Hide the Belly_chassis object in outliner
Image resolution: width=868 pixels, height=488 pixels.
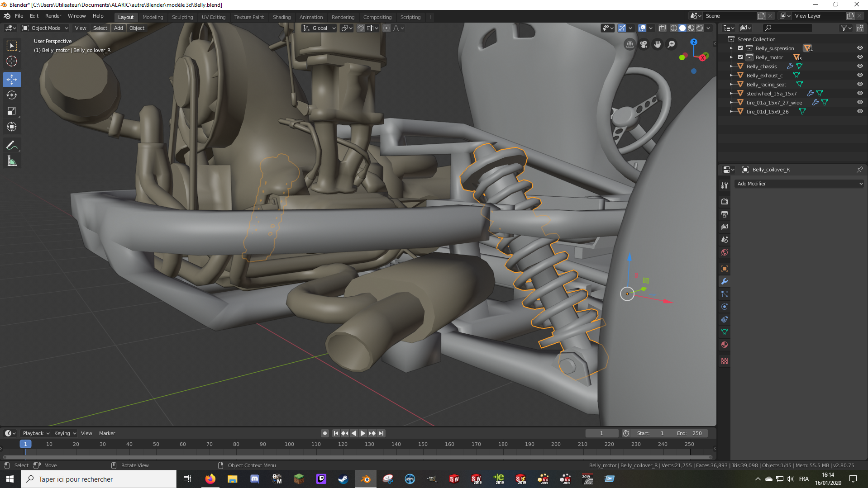[x=859, y=66]
